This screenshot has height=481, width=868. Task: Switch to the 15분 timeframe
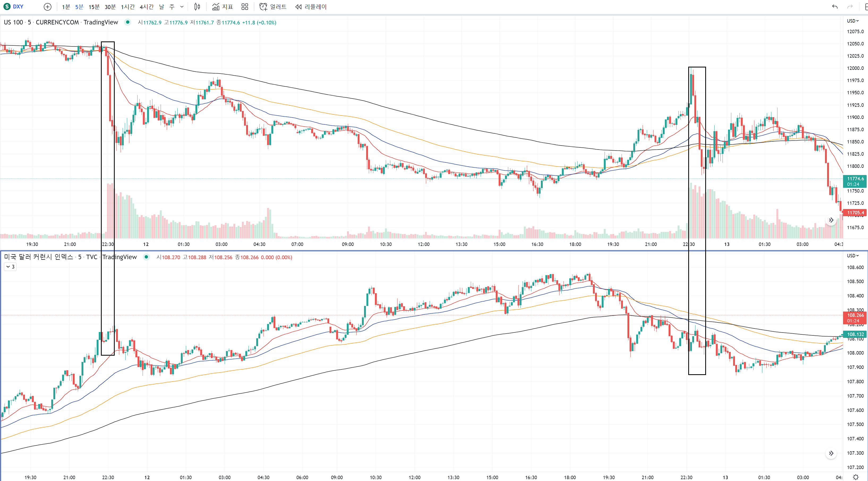click(94, 7)
